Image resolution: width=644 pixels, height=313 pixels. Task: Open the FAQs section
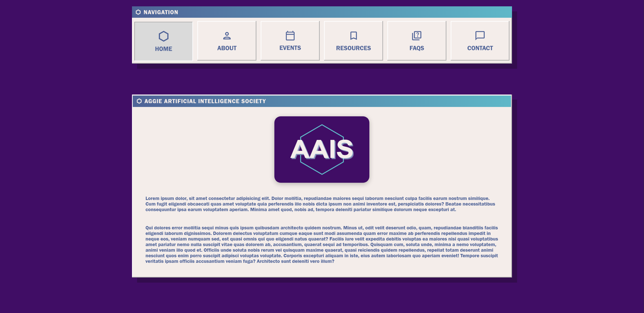pos(416,41)
